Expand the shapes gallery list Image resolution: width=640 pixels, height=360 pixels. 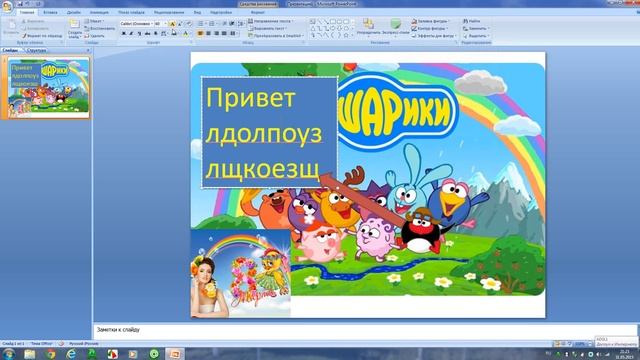tap(353, 36)
